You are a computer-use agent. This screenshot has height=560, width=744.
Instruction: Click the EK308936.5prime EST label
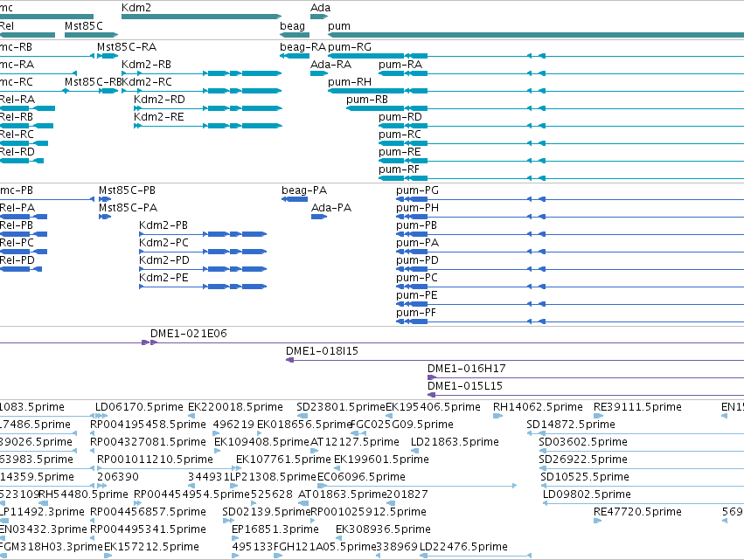point(384,529)
